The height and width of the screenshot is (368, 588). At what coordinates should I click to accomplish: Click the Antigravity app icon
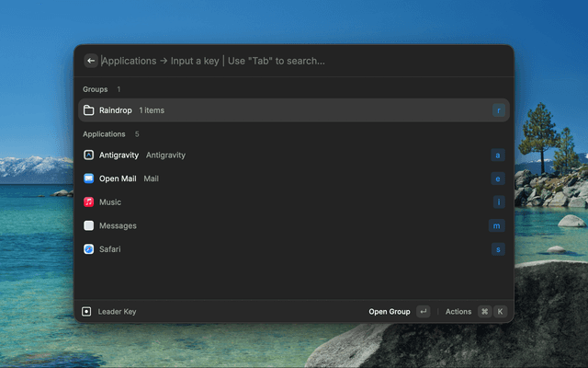[89, 155]
